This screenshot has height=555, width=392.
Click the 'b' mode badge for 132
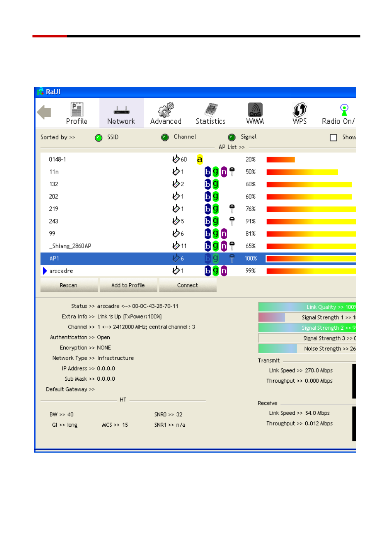[x=208, y=184]
